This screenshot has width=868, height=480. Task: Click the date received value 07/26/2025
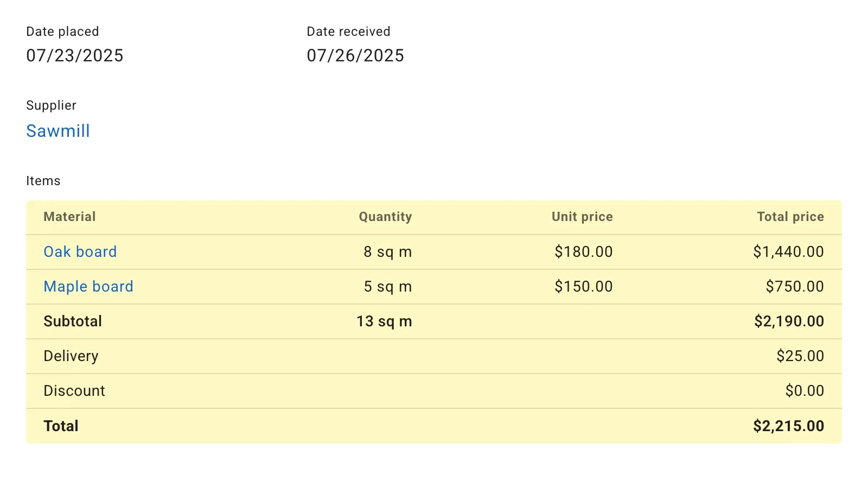355,55
